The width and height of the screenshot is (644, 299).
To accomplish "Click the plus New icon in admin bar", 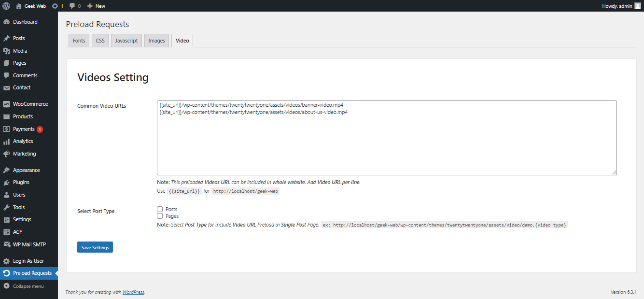I will (x=90, y=6).
